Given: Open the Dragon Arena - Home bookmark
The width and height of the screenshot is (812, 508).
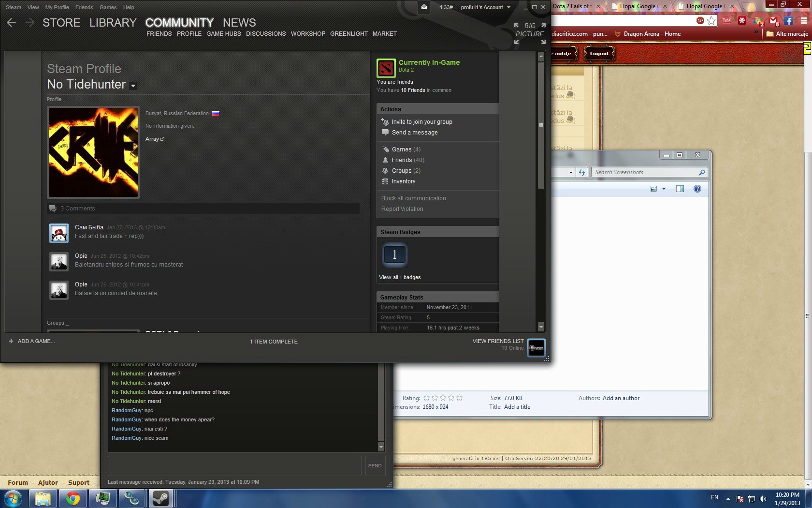Looking at the screenshot, I should coord(647,34).
